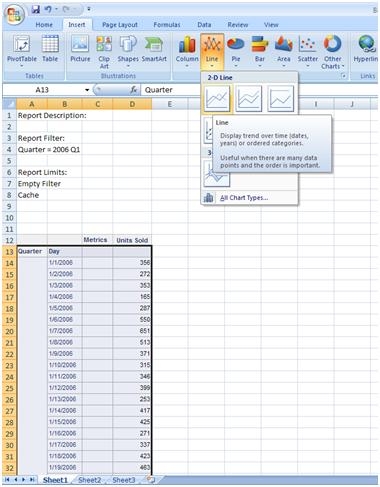The width and height of the screenshot is (380, 487).
Task: Choose the first 2-D Line chart type
Action: pyautogui.click(x=217, y=98)
